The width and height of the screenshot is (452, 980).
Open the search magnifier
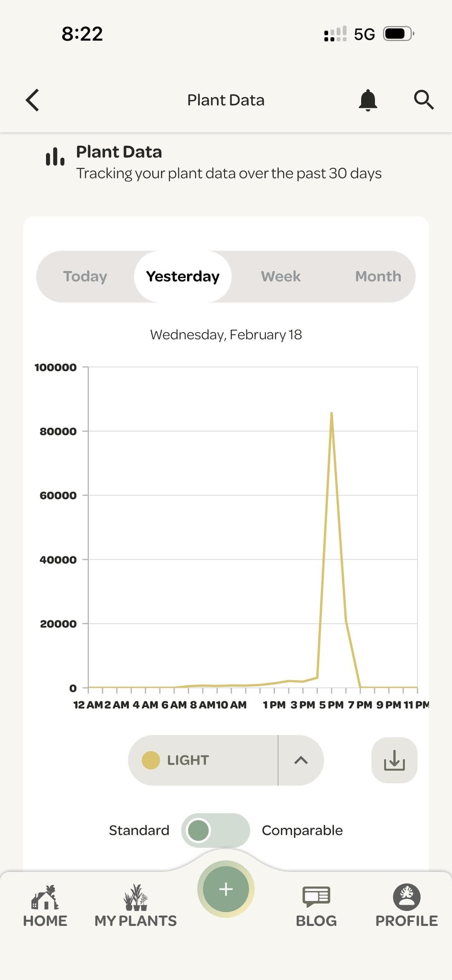click(424, 100)
